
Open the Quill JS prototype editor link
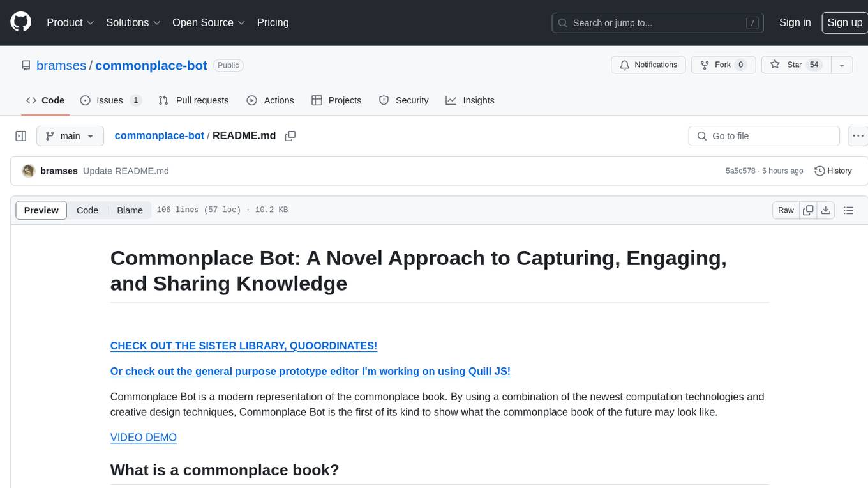(310, 371)
